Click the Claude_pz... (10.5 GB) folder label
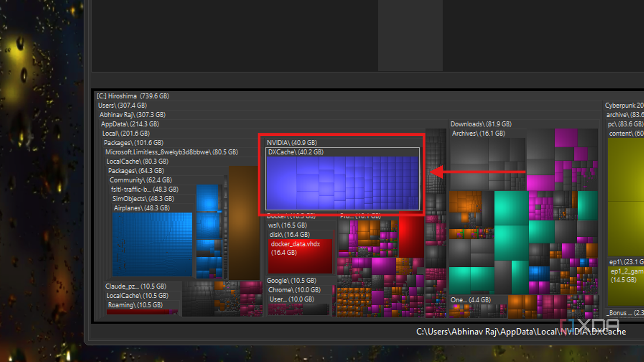 [x=136, y=286]
